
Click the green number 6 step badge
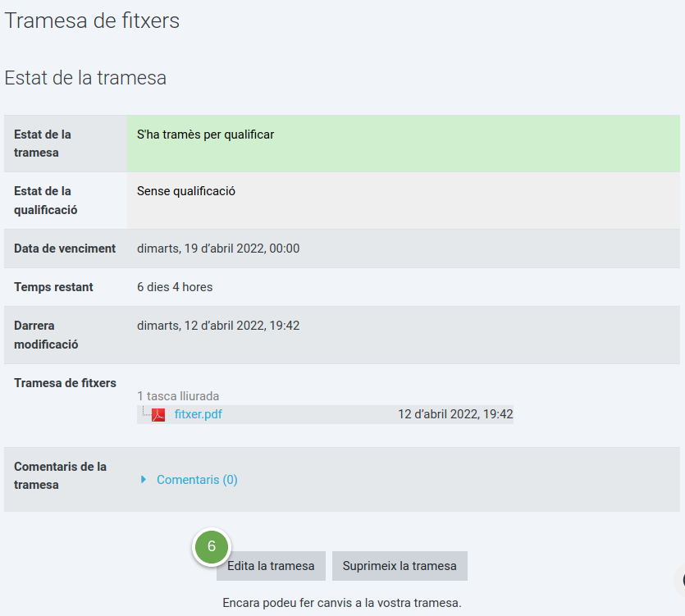click(212, 546)
